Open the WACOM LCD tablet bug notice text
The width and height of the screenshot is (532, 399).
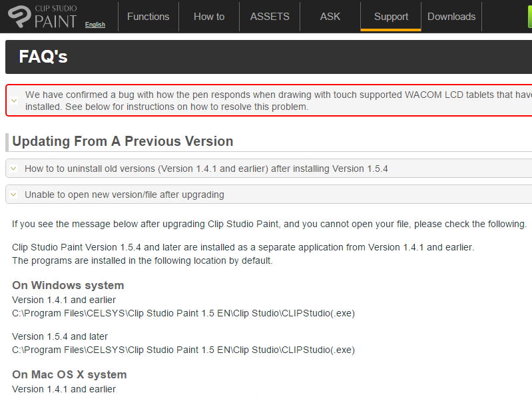(x=278, y=101)
